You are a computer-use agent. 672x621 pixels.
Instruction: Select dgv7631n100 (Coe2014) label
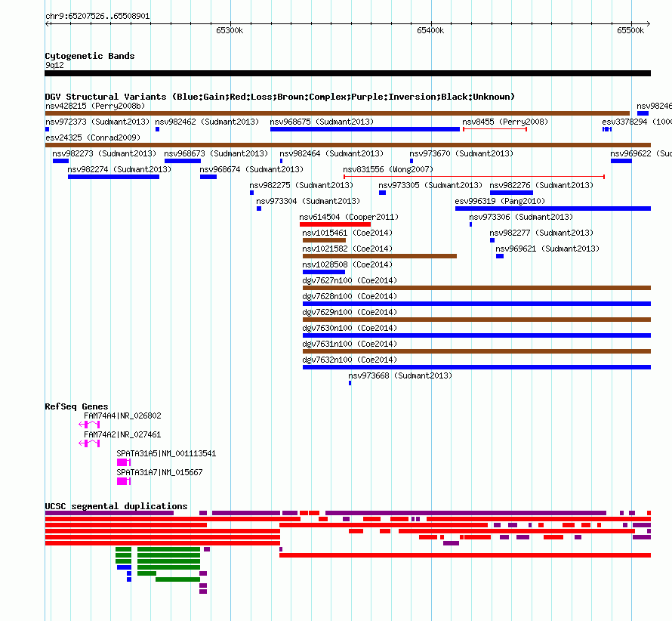(x=350, y=344)
